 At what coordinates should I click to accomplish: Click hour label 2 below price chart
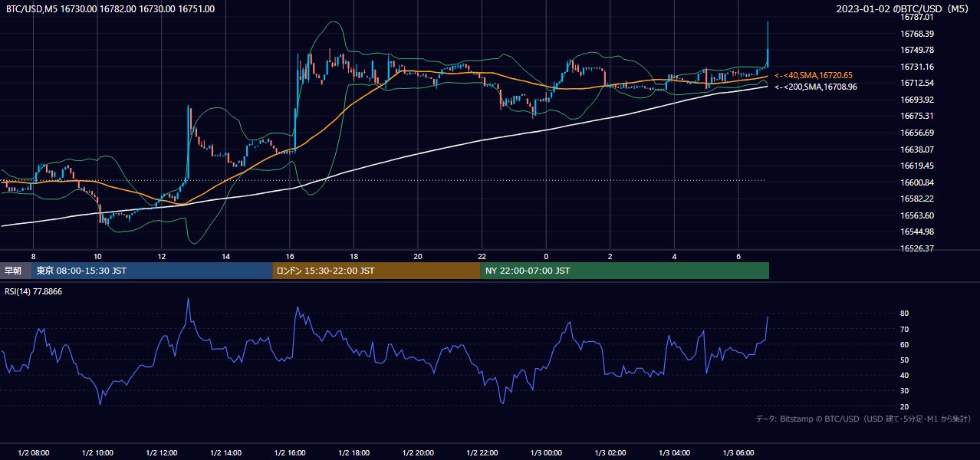tap(610, 255)
